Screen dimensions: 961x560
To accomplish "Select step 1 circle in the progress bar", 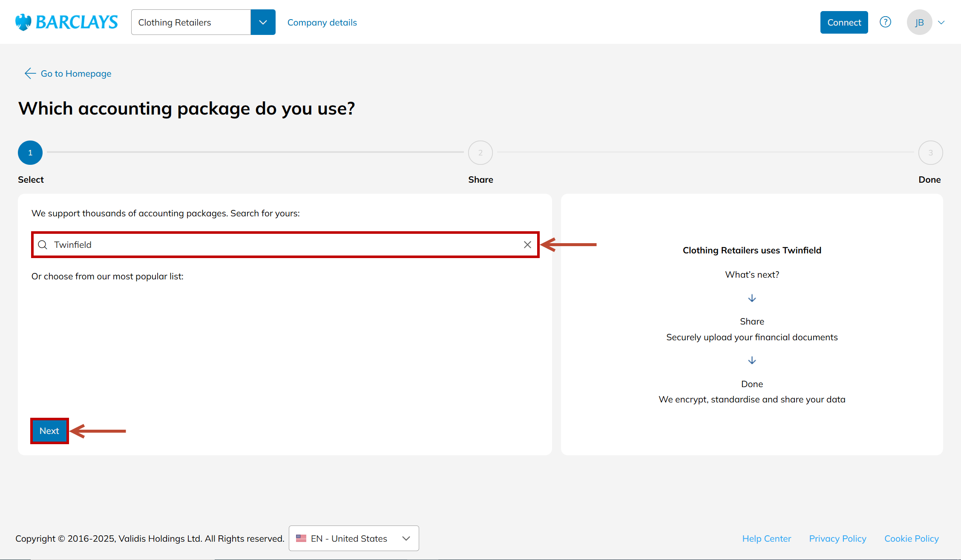I will pyautogui.click(x=30, y=152).
